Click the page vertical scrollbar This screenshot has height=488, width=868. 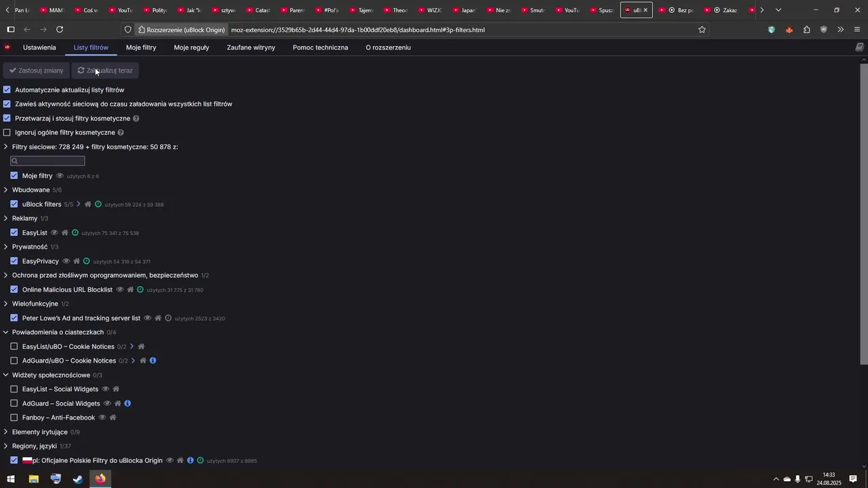tap(864, 215)
